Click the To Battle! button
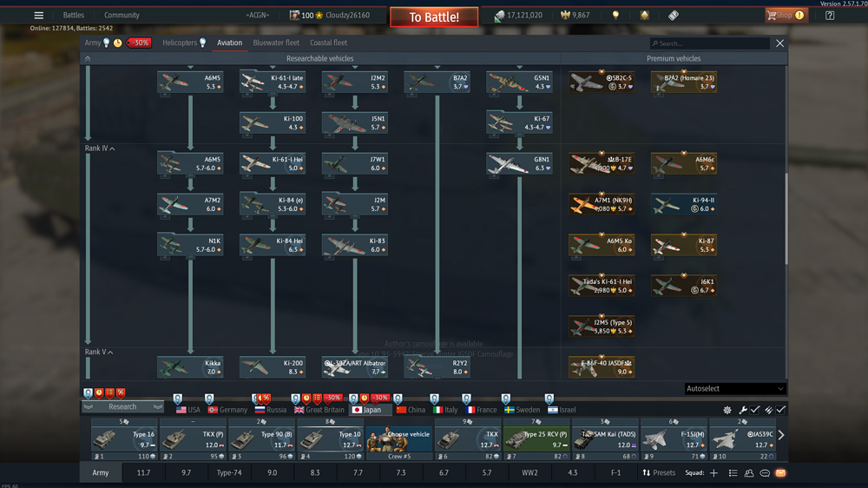 pos(434,17)
